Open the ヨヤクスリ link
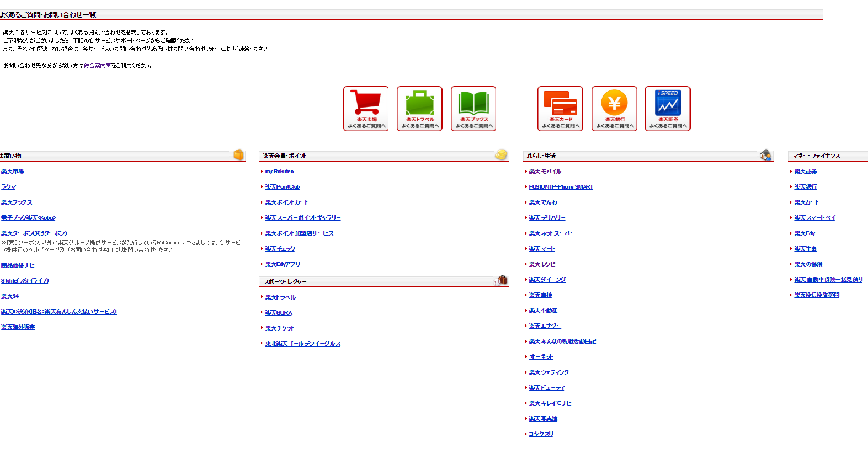 541,434
